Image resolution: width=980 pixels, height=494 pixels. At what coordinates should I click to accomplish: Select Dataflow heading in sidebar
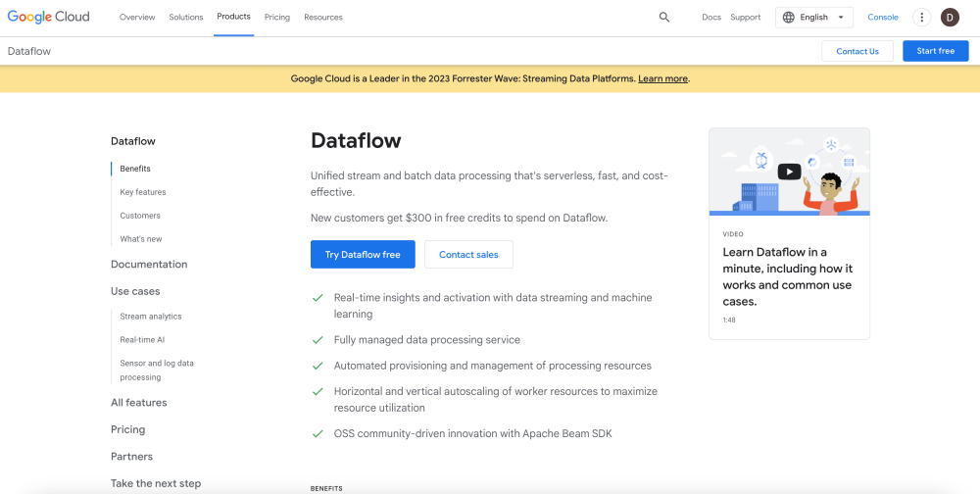(x=133, y=141)
